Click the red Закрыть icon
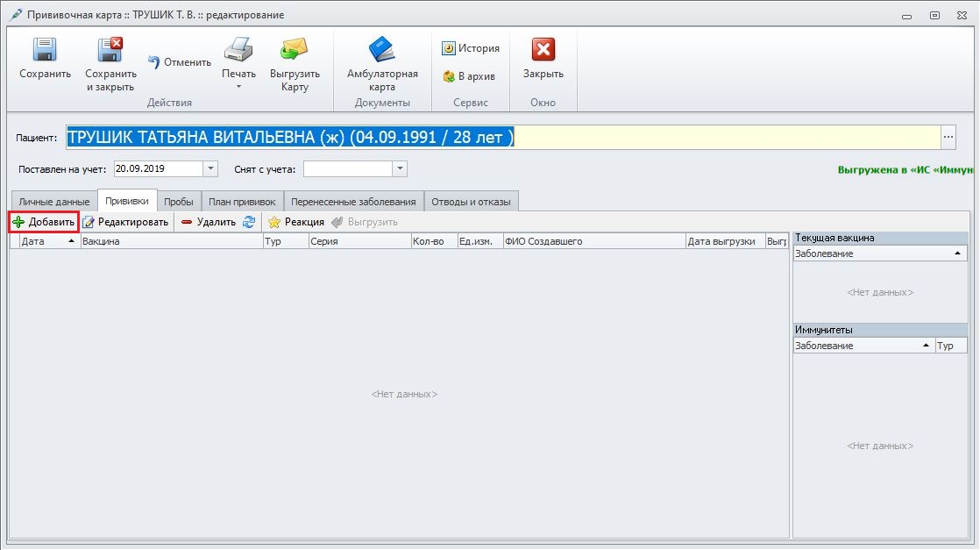 pyautogui.click(x=543, y=51)
